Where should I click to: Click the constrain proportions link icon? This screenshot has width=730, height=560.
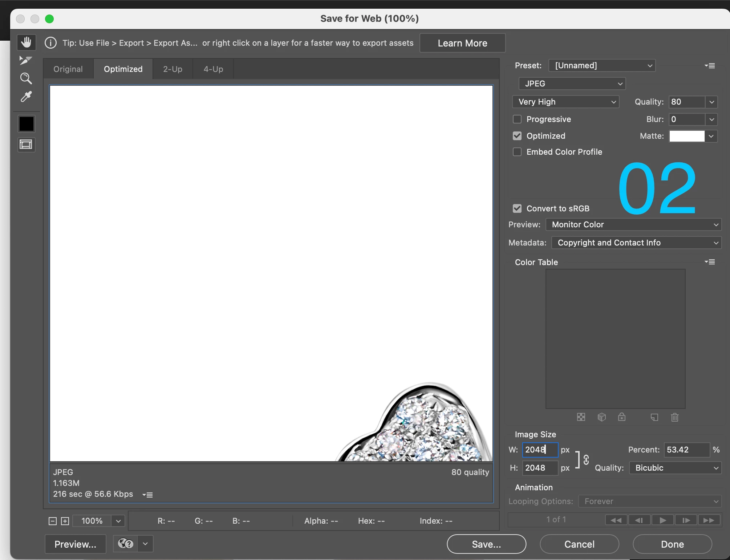tap(586, 460)
